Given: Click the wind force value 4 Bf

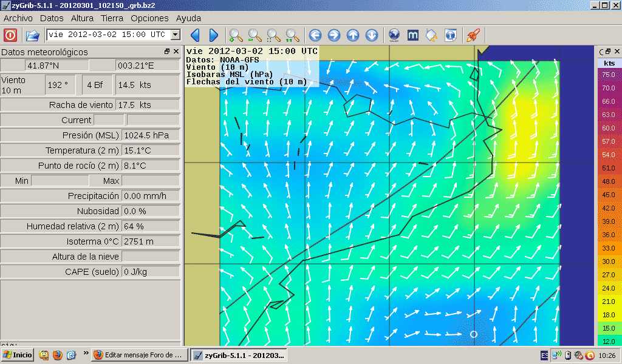Looking at the screenshot, I should click(x=98, y=85).
